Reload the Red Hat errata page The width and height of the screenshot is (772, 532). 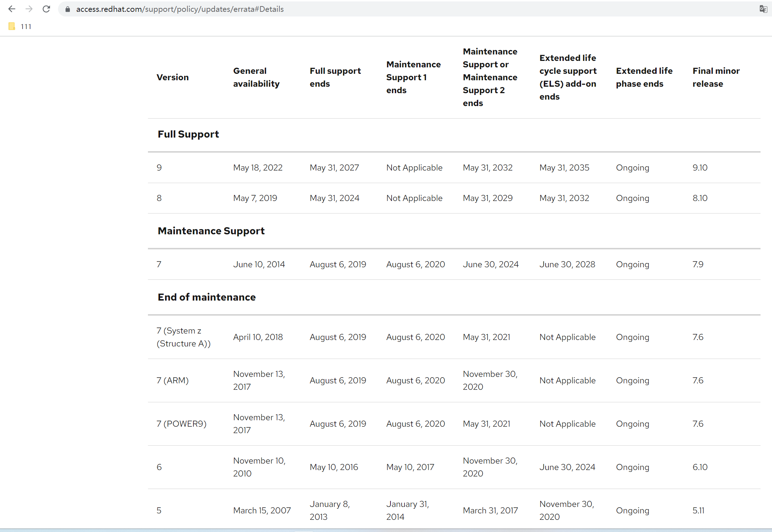(46, 9)
